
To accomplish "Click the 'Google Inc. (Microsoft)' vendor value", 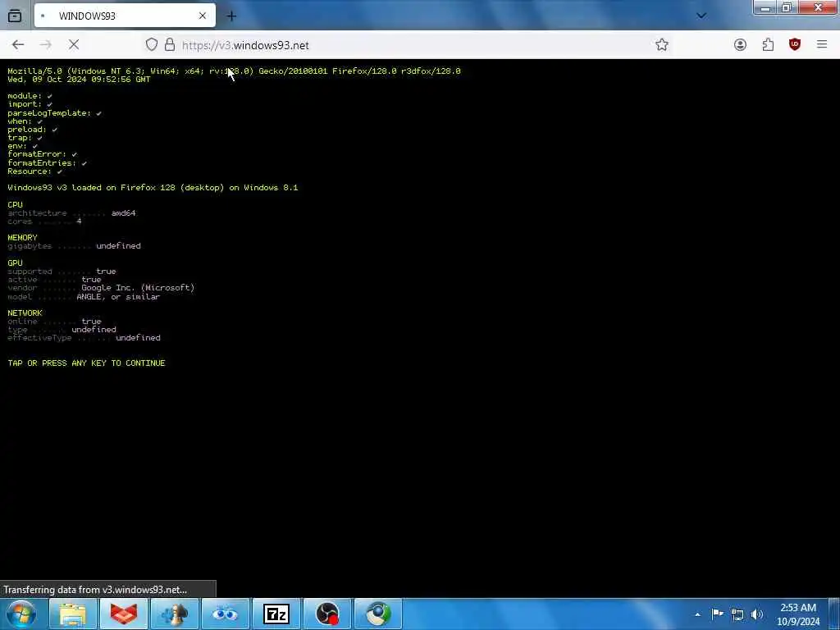I will [138, 288].
